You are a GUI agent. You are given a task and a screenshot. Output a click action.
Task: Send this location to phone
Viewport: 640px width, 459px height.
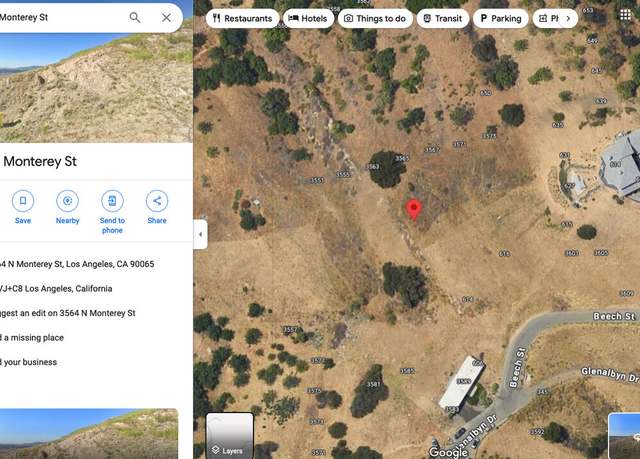(x=112, y=212)
